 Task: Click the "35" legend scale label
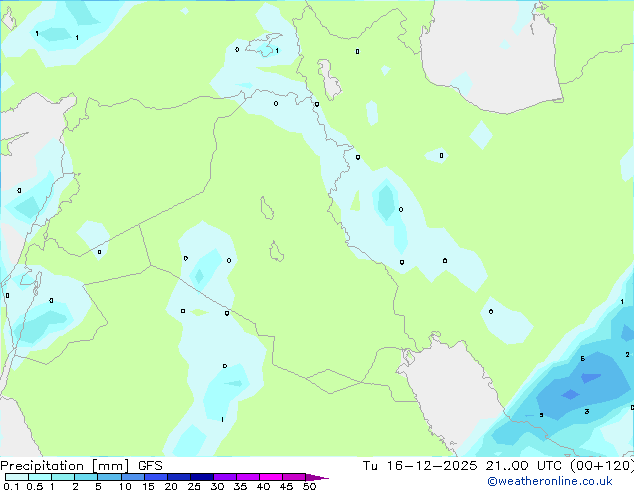click(x=240, y=486)
